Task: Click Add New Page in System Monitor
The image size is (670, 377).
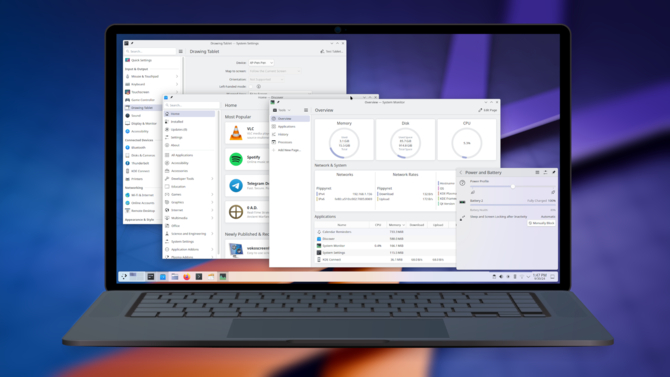Action: point(290,150)
